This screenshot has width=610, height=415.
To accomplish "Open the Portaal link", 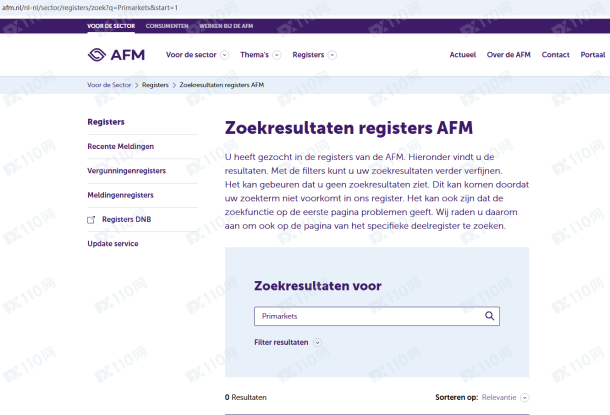I will point(592,55).
